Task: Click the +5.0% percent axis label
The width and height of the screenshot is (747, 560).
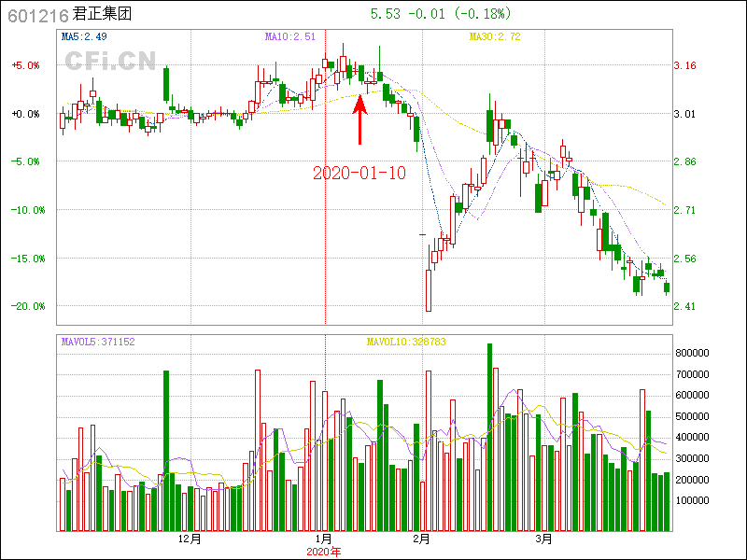Action: pyautogui.click(x=25, y=65)
